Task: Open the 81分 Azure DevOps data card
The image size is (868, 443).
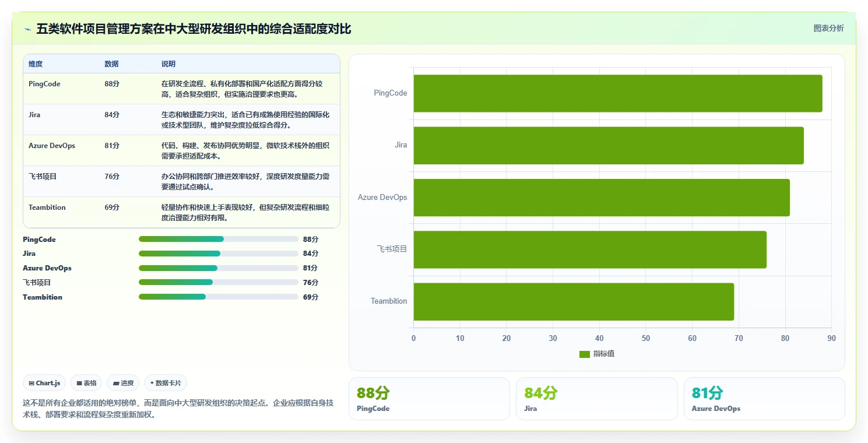Action: [x=764, y=399]
